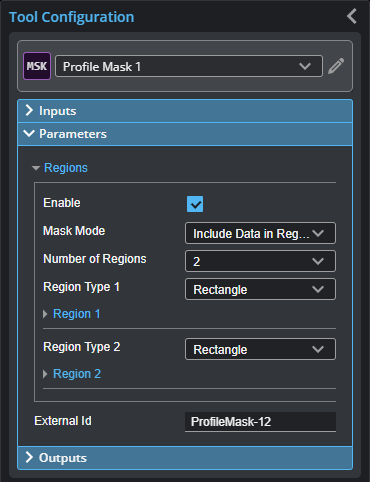Expand the Outputs section header
The height and width of the screenshot is (482, 370).
point(185,458)
